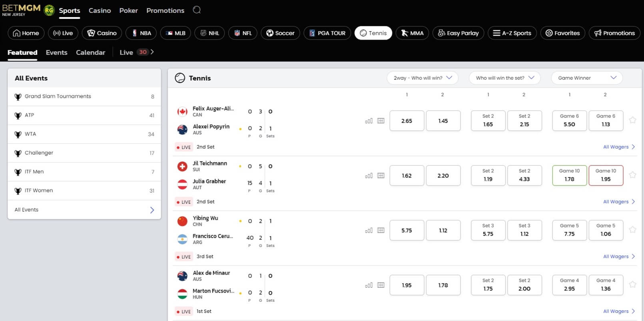The image size is (644, 321).
Task: Favorite the Auger-Aliassime vs Popyrin match star
Action: pos(632,120)
